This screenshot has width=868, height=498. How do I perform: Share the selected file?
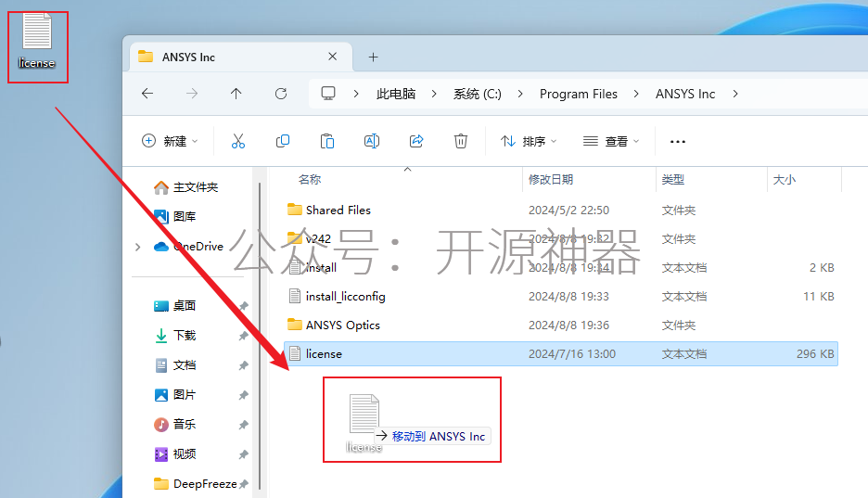pyautogui.click(x=416, y=141)
